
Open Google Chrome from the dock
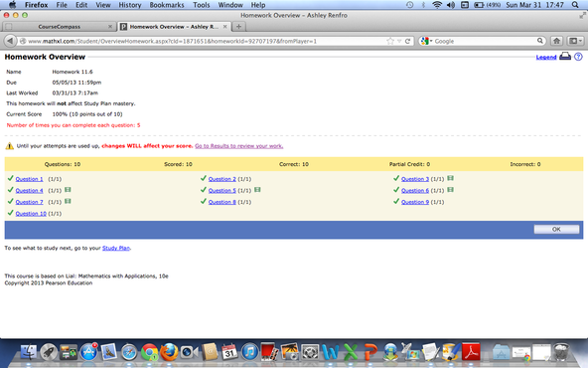tap(150, 353)
